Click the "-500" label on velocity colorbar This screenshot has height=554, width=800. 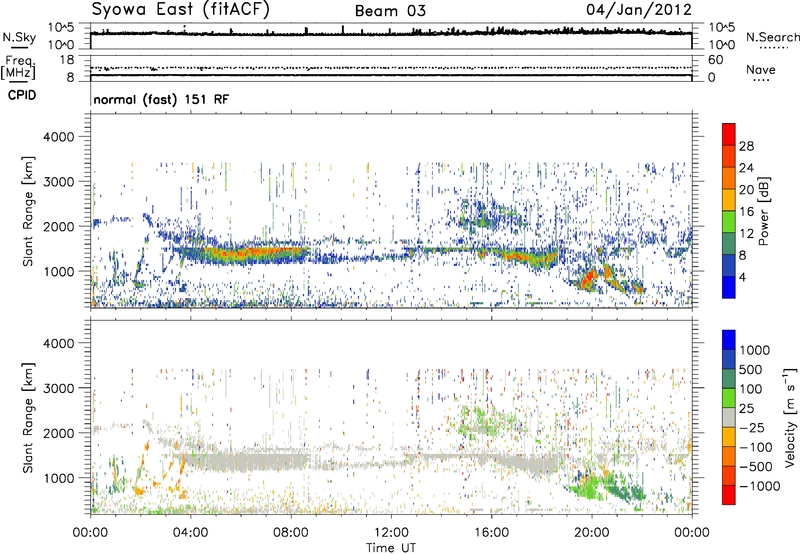(x=755, y=467)
